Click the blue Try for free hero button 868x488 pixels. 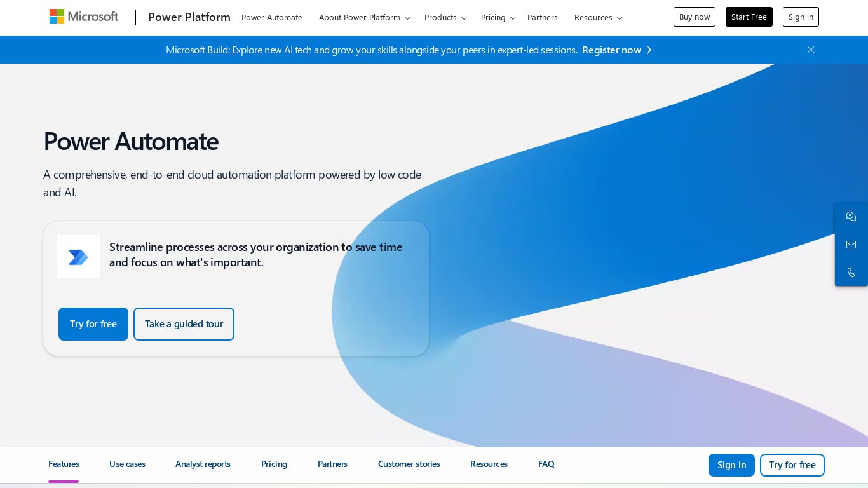93,324
